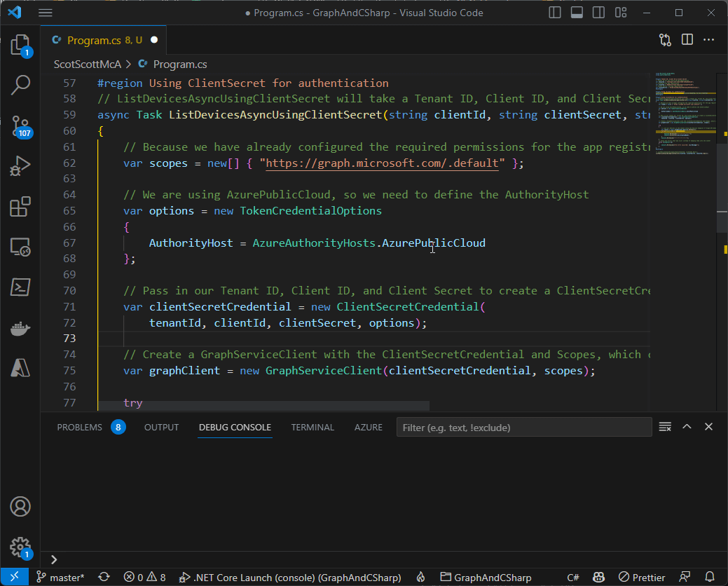Toggle the secondary side bar visibility
The width and height of the screenshot is (728, 586).
(x=599, y=13)
